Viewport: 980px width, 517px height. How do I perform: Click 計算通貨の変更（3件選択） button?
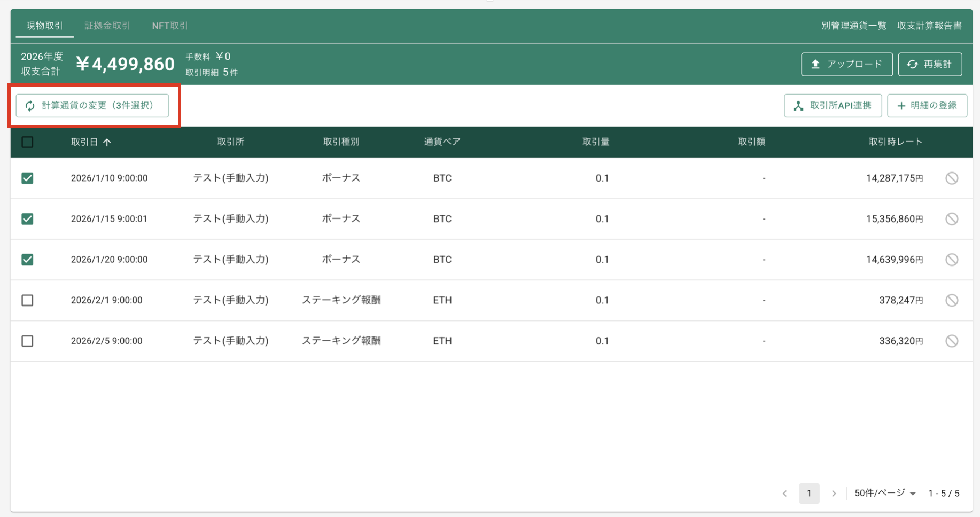[x=92, y=106]
